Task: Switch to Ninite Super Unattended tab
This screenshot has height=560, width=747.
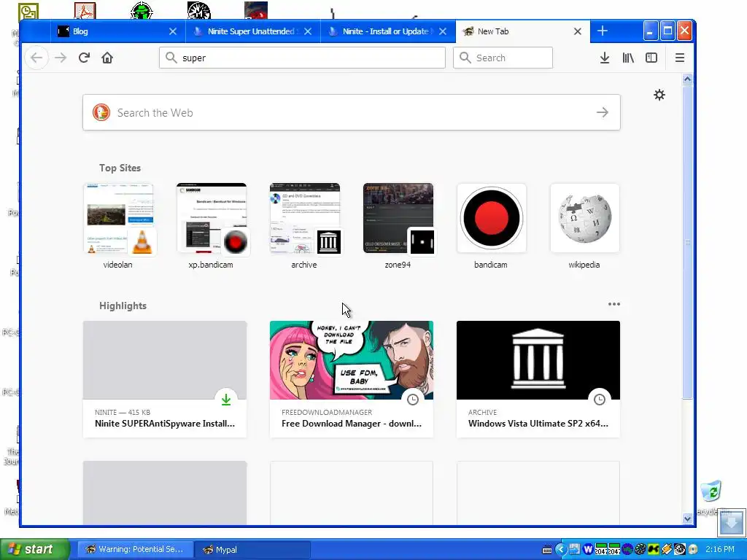Action: pyautogui.click(x=253, y=31)
